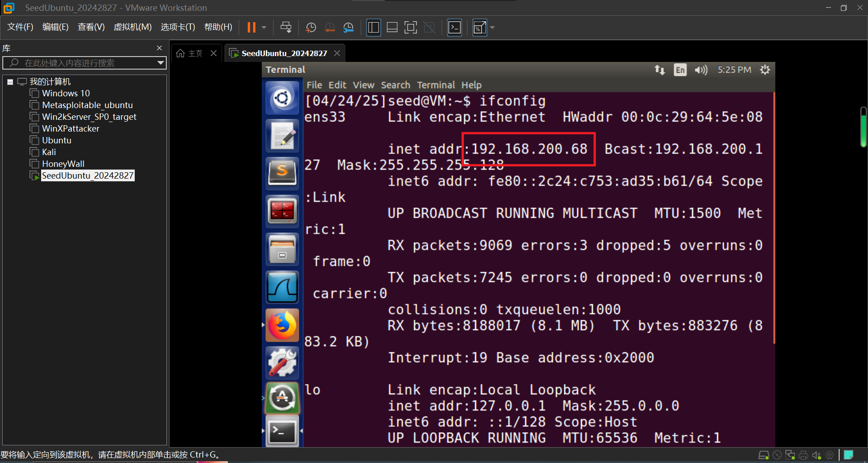The width and height of the screenshot is (868, 463).
Task: Close the library panel
Action: pyautogui.click(x=159, y=48)
